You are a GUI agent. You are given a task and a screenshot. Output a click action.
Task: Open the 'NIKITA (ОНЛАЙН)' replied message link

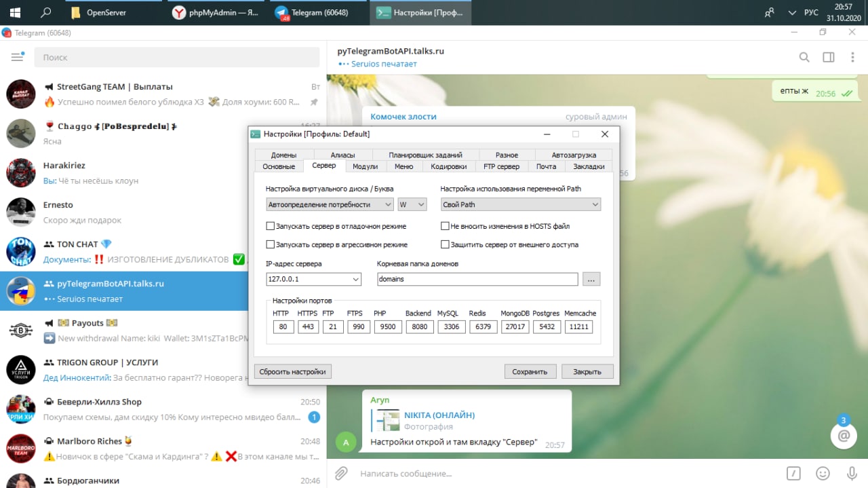click(439, 415)
